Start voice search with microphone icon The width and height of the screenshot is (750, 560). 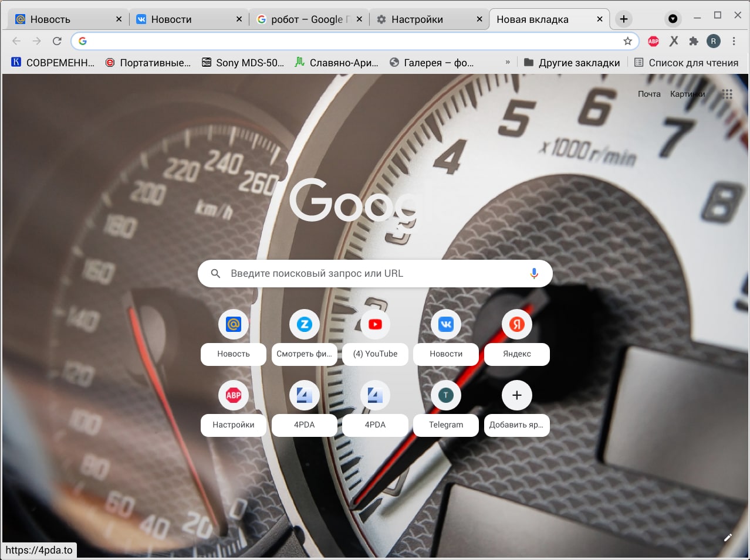(x=534, y=273)
